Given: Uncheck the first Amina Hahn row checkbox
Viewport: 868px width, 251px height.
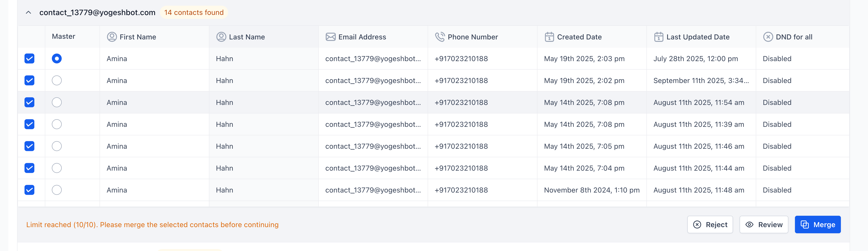Looking at the screenshot, I should [30, 59].
